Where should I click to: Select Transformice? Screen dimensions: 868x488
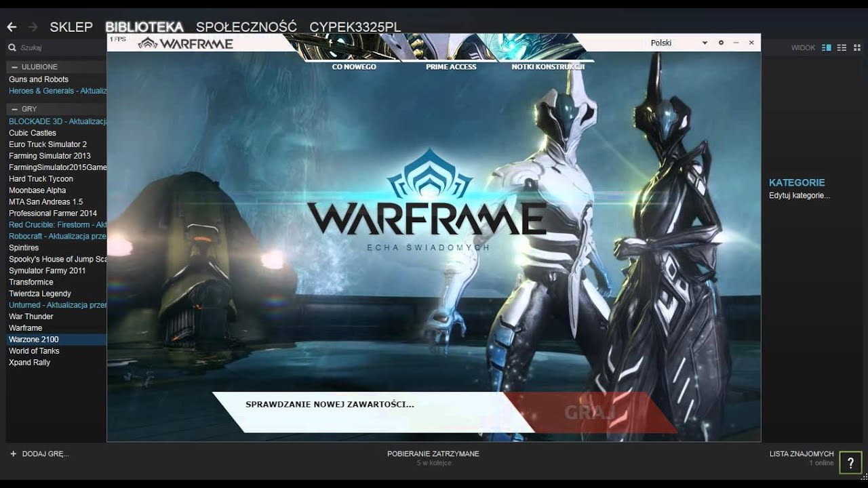(31, 283)
